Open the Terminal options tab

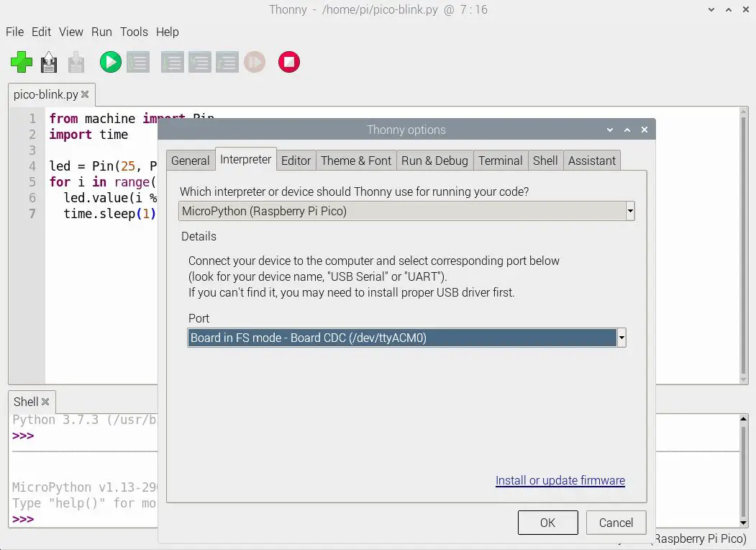(x=500, y=161)
